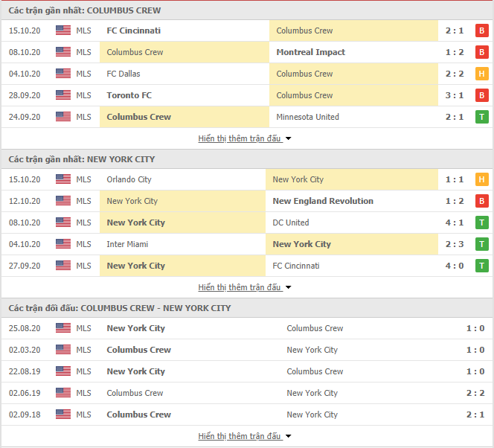Click the orange H badge for FC Dallas match

[x=481, y=74]
